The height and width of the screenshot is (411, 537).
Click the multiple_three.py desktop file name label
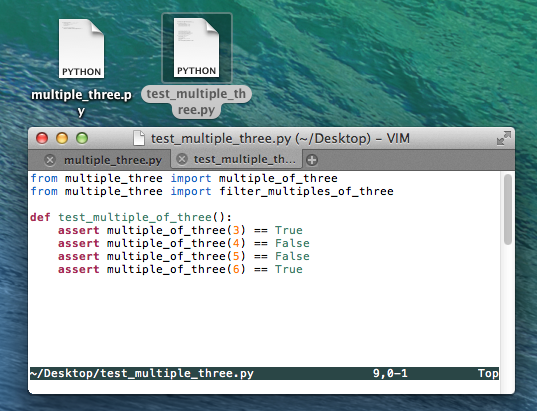81,102
